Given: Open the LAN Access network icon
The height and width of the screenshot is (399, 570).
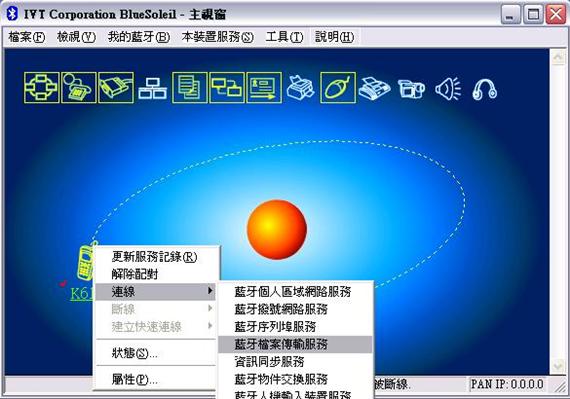Looking at the screenshot, I should [x=153, y=88].
